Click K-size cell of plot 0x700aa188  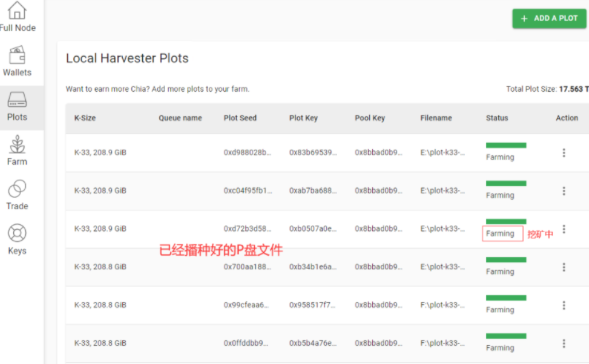pyautogui.click(x=100, y=267)
